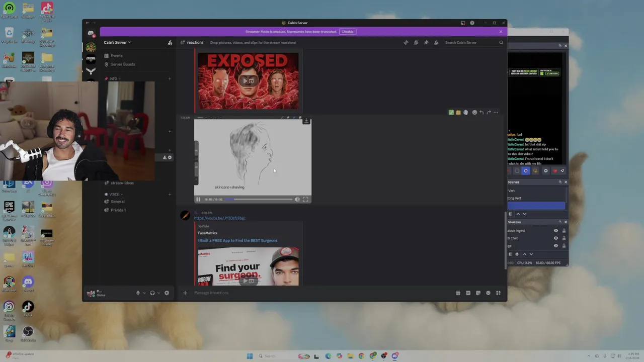
Task: Open add reaction emoji picker on message
Action: (474, 112)
